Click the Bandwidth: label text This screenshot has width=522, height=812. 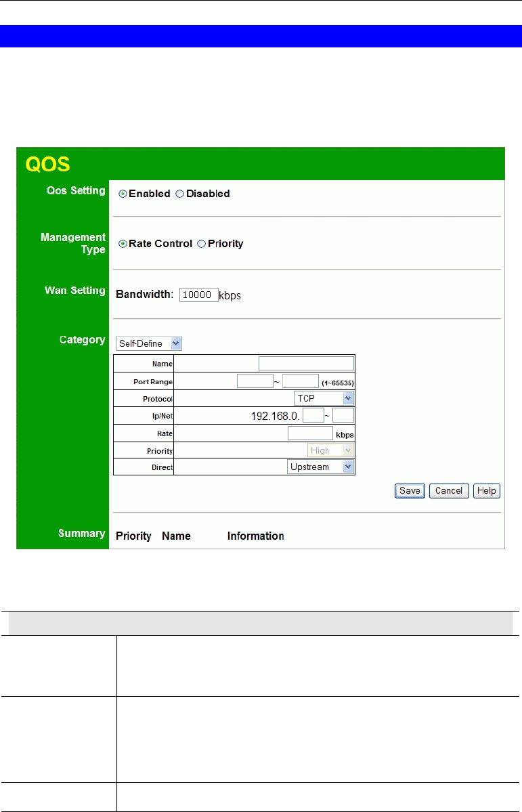[x=144, y=295]
